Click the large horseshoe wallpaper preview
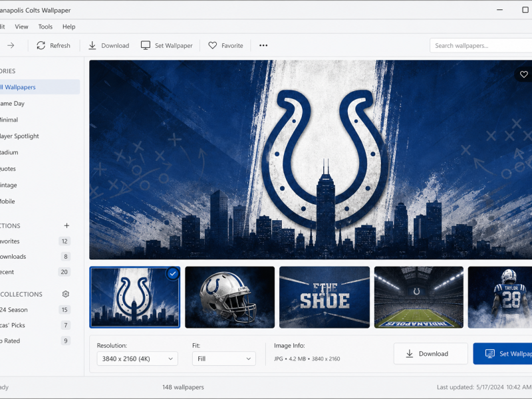 (311, 160)
